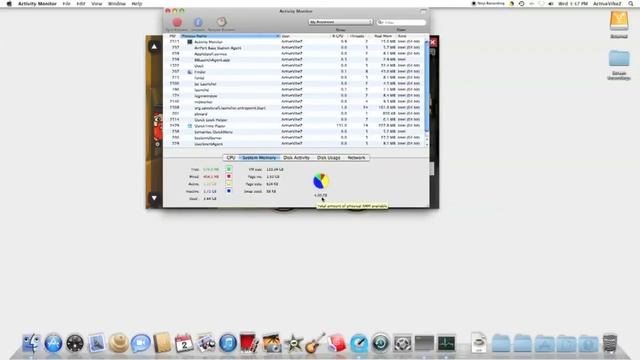
Task: Select the AirPort Base Station Agent row
Action: point(294,48)
